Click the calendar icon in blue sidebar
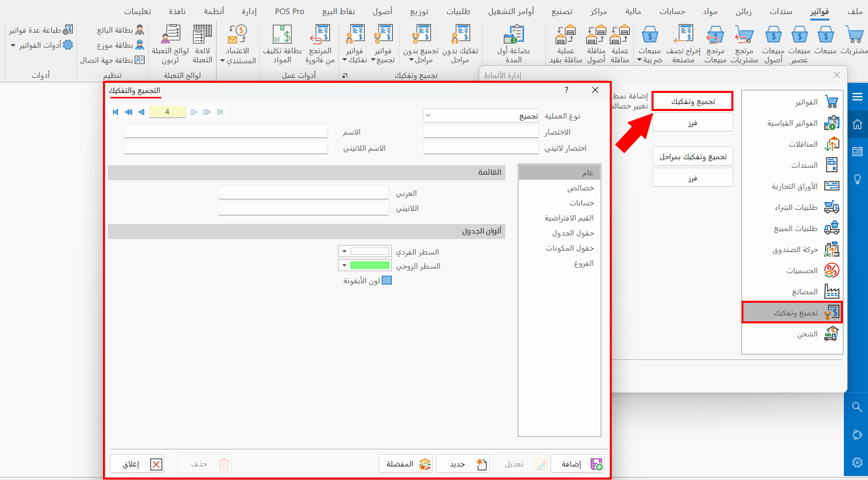 [857, 151]
